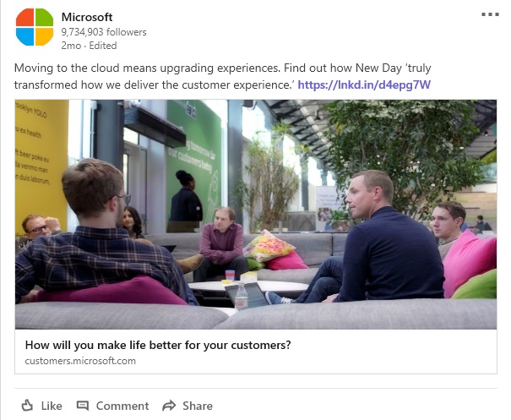This screenshot has height=420, width=511.
Task: Click the yellow wall sign in photo
Action: (x=41, y=163)
